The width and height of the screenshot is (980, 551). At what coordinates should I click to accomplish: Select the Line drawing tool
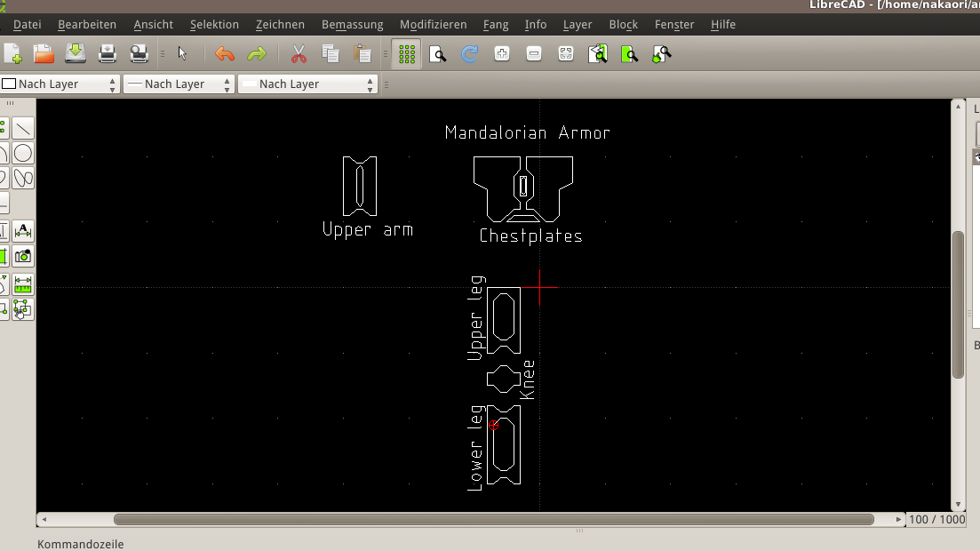pos(23,129)
